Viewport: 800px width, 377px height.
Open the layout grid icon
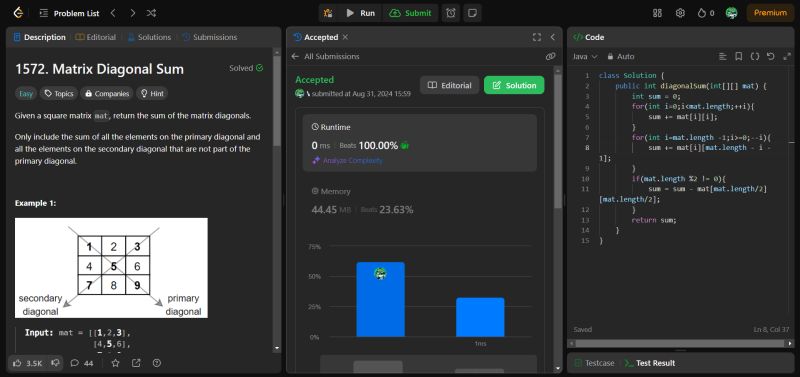click(x=657, y=13)
